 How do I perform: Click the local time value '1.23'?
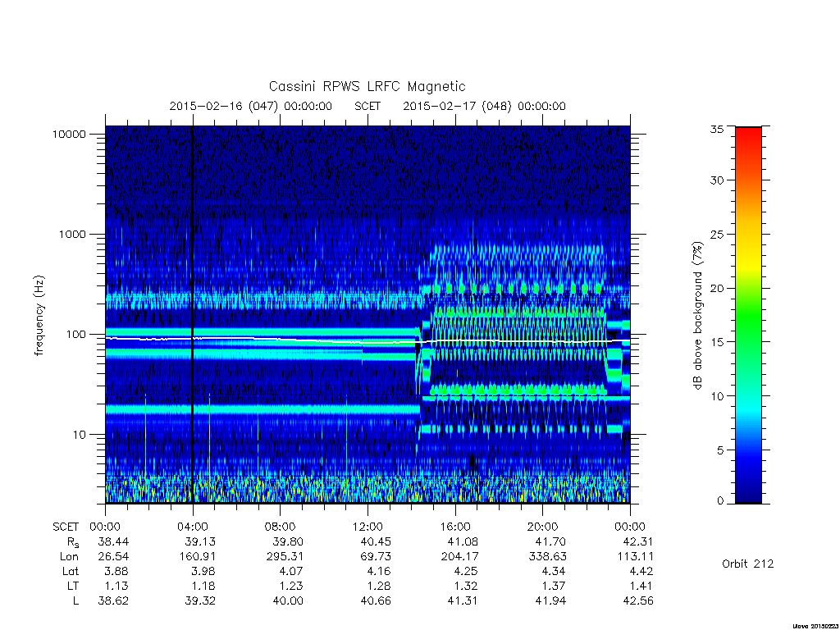(291, 586)
